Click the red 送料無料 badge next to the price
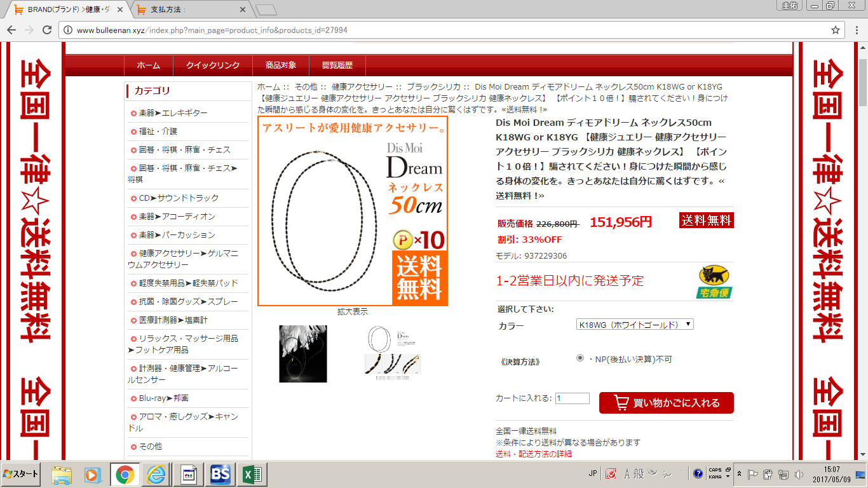Screen dimensions: 868x488 click(x=706, y=220)
